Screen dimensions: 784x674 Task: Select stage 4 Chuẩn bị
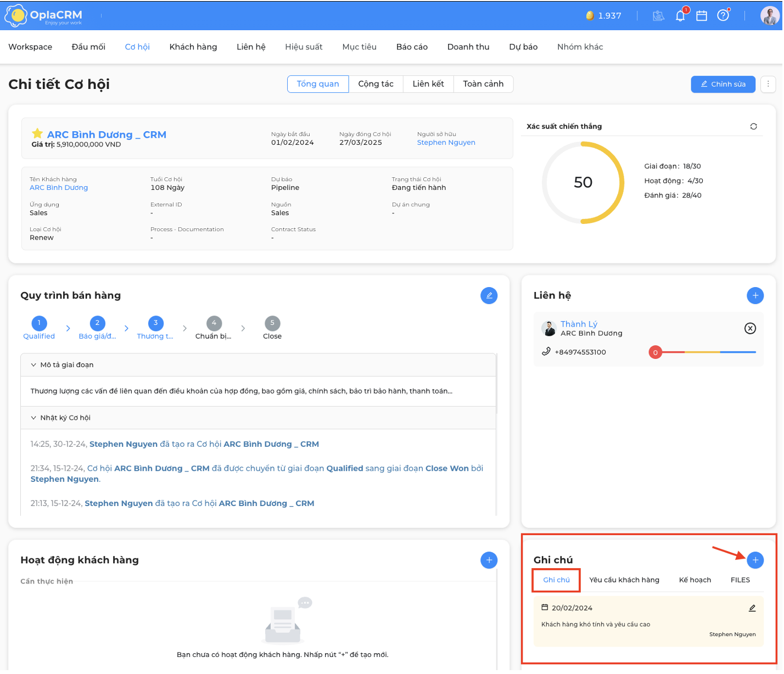click(x=214, y=328)
